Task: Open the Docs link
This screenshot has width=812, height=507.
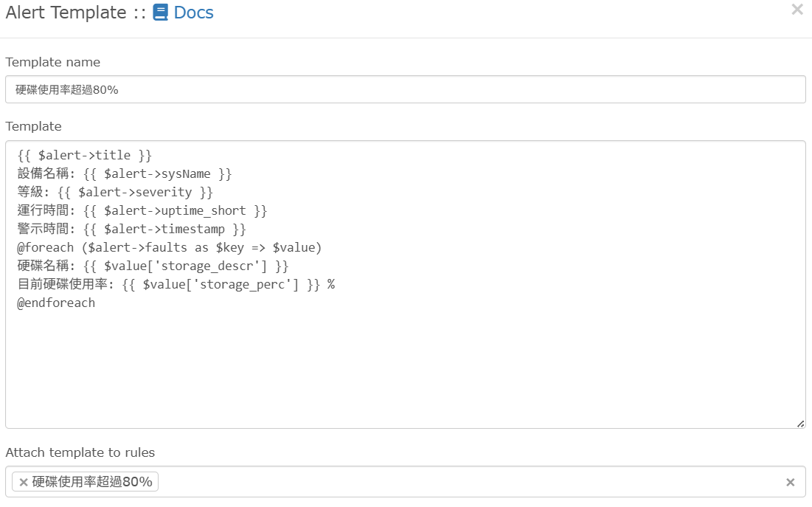Action: (193, 13)
